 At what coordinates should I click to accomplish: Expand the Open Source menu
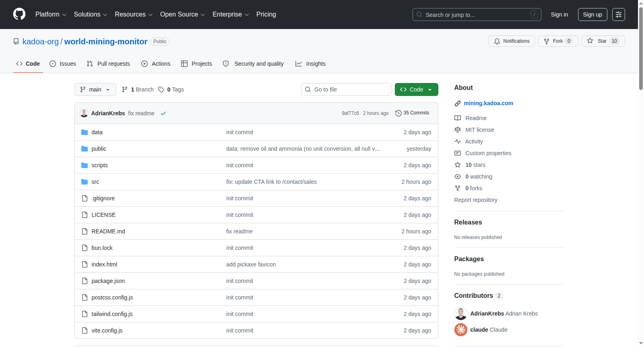pyautogui.click(x=182, y=15)
